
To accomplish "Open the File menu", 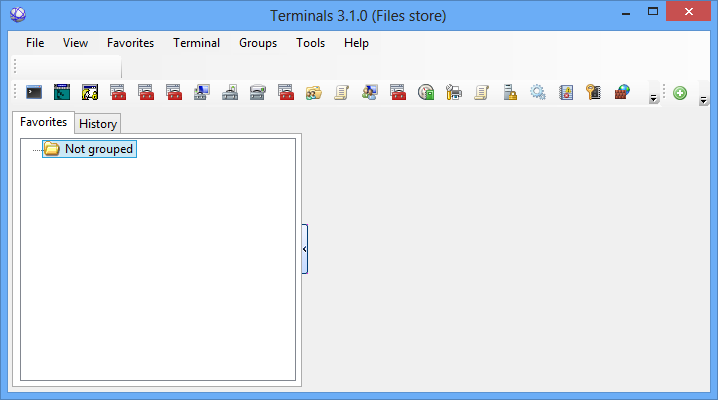I will (35, 43).
